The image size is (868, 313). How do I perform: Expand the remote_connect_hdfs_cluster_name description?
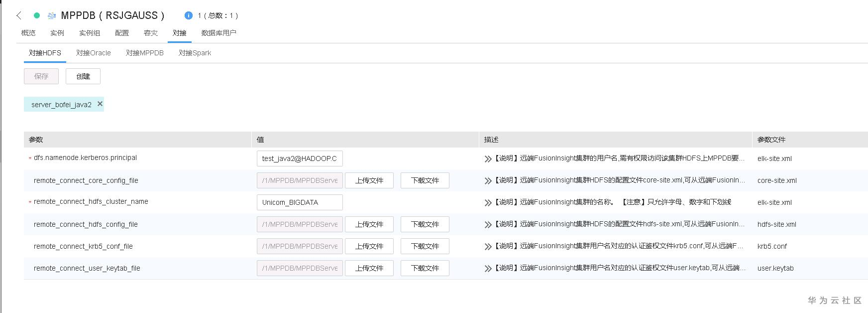tap(488, 203)
